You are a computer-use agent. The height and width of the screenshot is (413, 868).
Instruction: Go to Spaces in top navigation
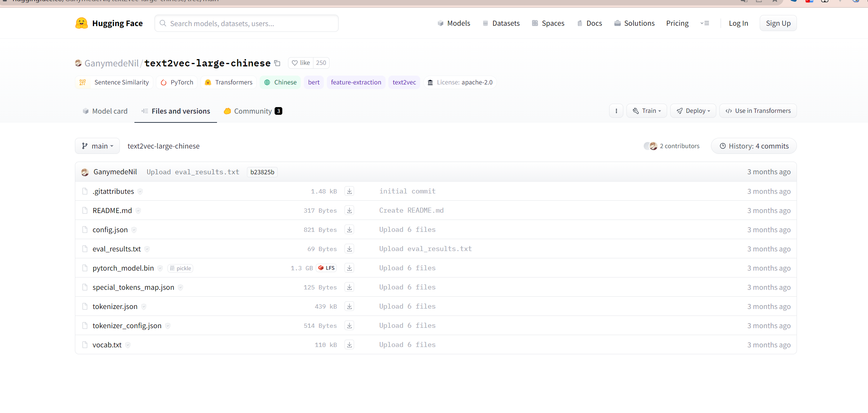pos(548,23)
